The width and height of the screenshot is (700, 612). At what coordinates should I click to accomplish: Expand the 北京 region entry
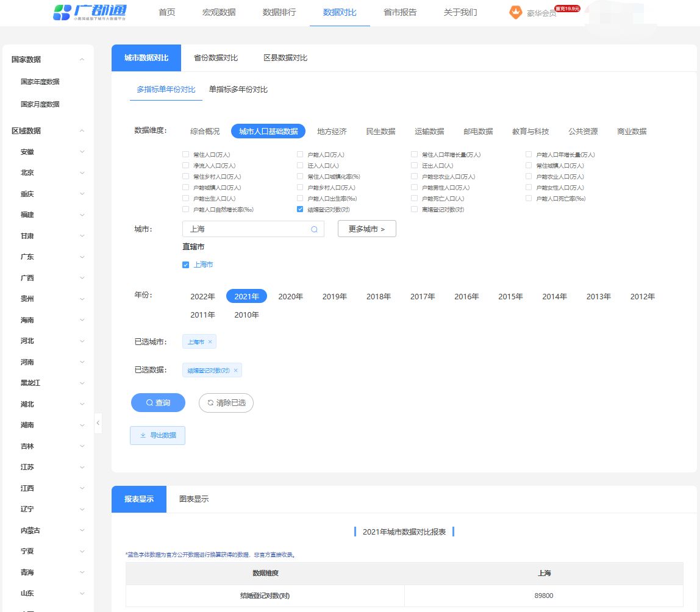pos(82,173)
